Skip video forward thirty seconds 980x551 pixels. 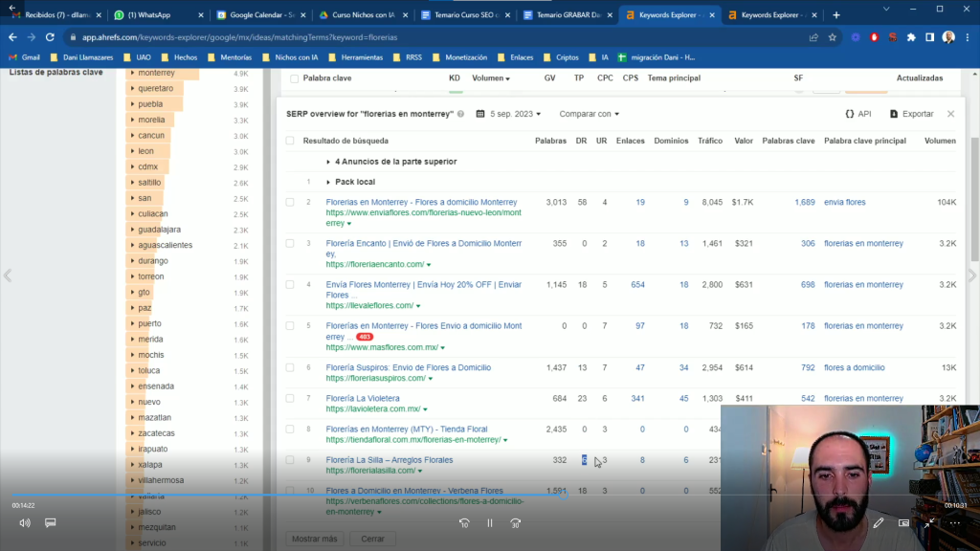(x=516, y=523)
